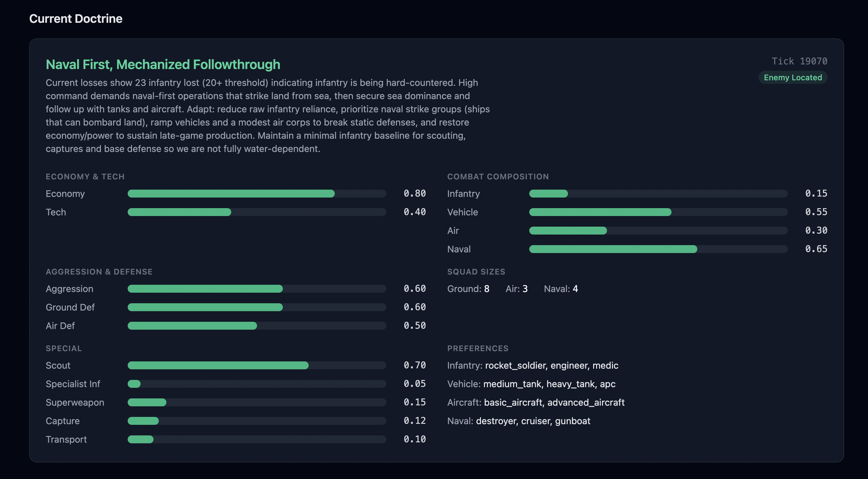The height and width of the screenshot is (479, 868).
Task: Click the Air Def bar
Action: pos(257,326)
